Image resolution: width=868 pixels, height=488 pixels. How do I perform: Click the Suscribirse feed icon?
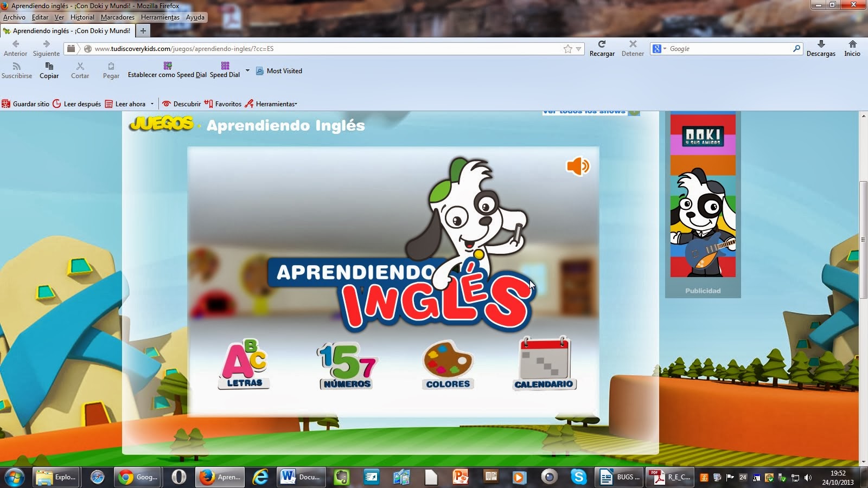(x=17, y=70)
